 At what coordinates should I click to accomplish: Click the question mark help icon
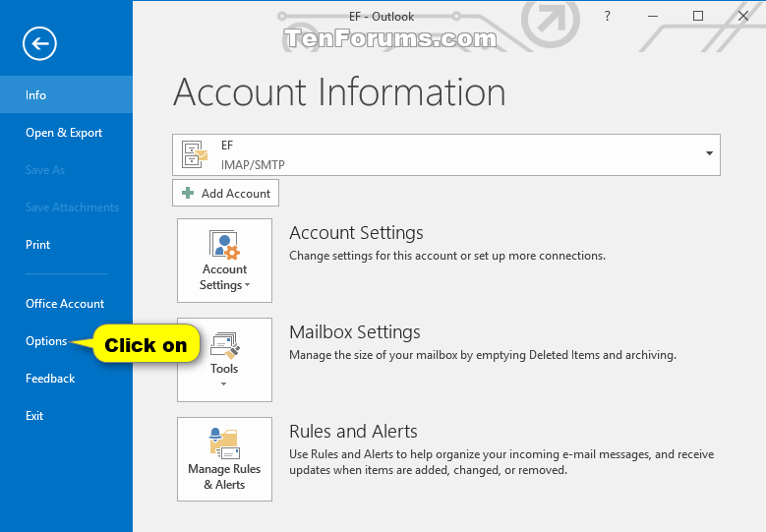(x=608, y=16)
